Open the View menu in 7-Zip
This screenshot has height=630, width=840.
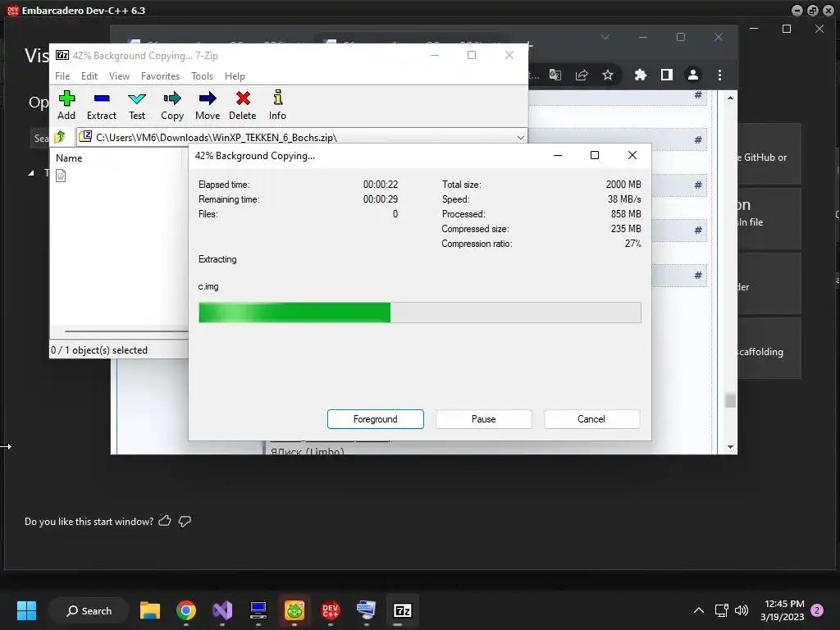119,76
